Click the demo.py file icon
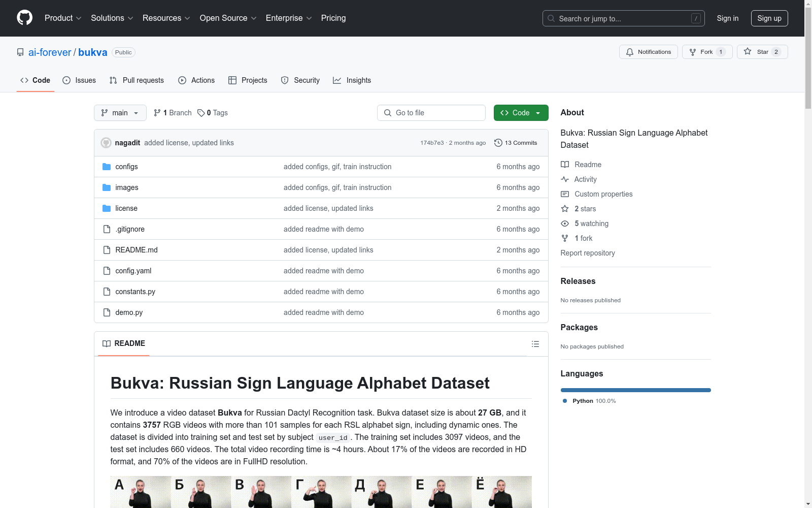This screenshot has height=508, width=812. tap(107, 312)
